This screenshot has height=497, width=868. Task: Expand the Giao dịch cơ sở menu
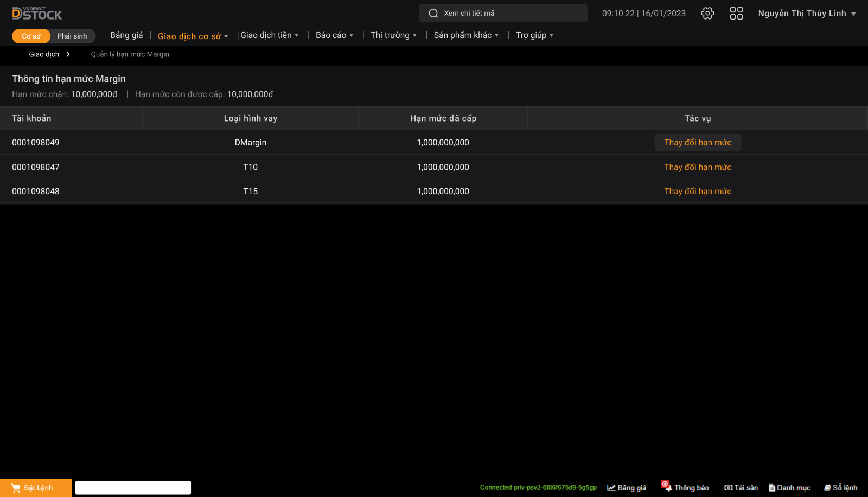(x=193, y=36)
